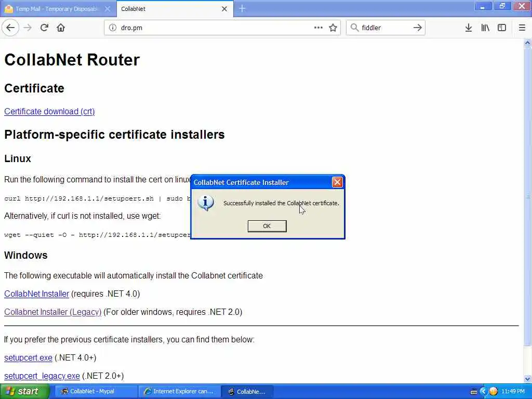Viewport: 532px width, 399px height.
Task: Expand hidden tray icons arrow
Action: (484, 392)
